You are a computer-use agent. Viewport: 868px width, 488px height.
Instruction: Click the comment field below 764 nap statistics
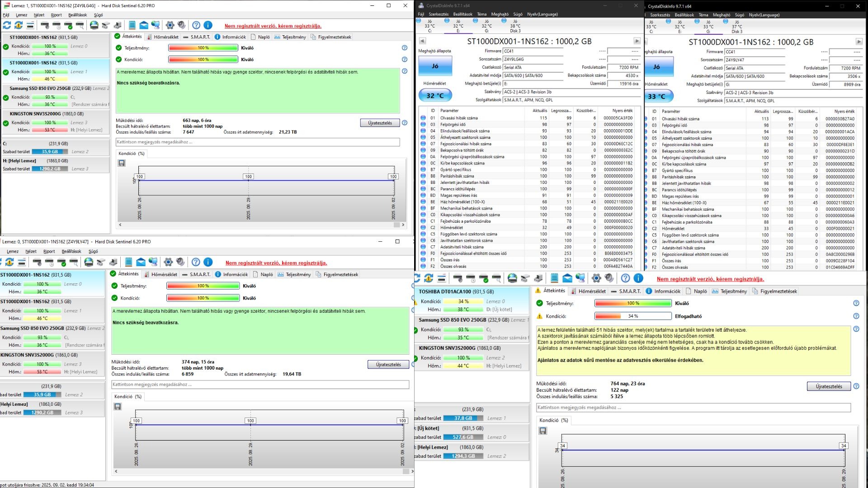(693, 408)
